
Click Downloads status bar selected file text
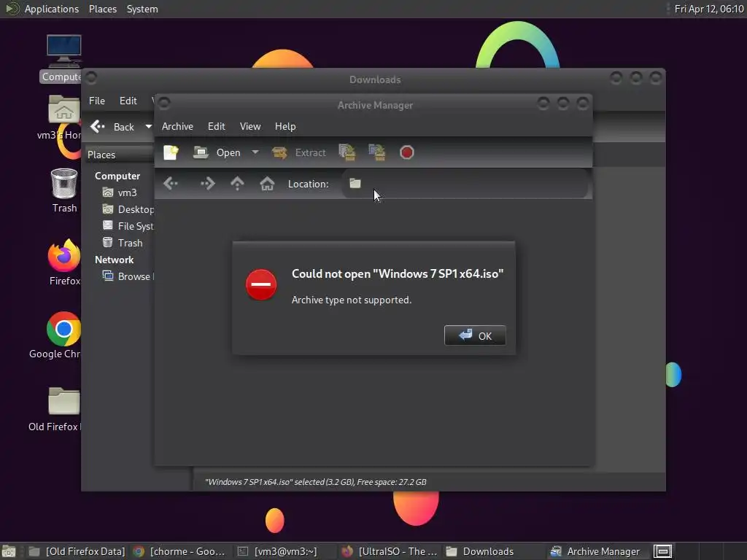coord(316,482)
